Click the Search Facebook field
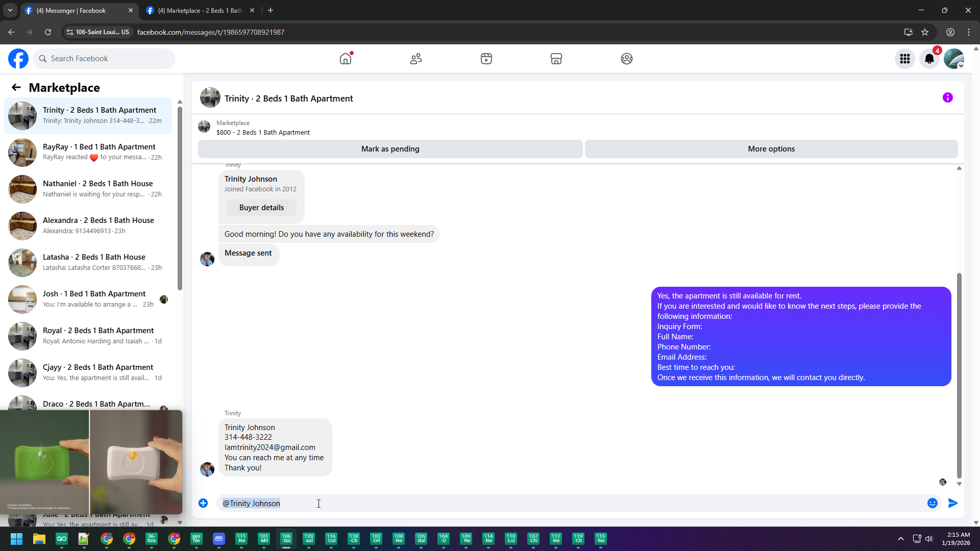Screen dimensions: 980x551 104,59
